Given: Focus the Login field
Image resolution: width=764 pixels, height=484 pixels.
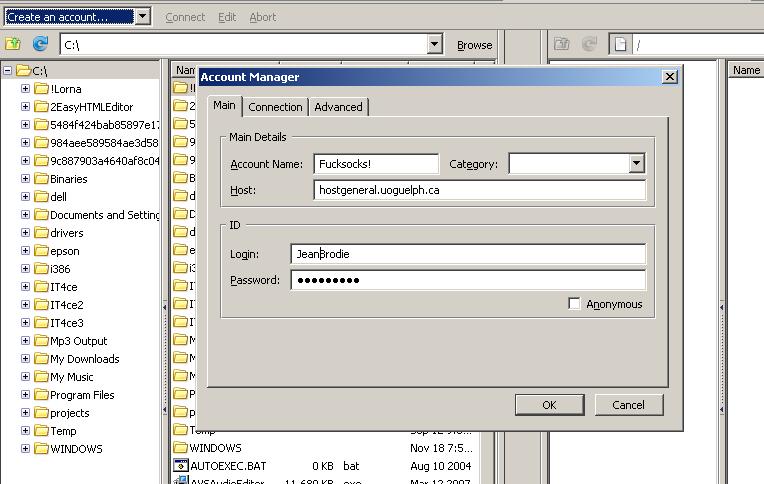Looking at the screenshot, I should pos(468,254).
